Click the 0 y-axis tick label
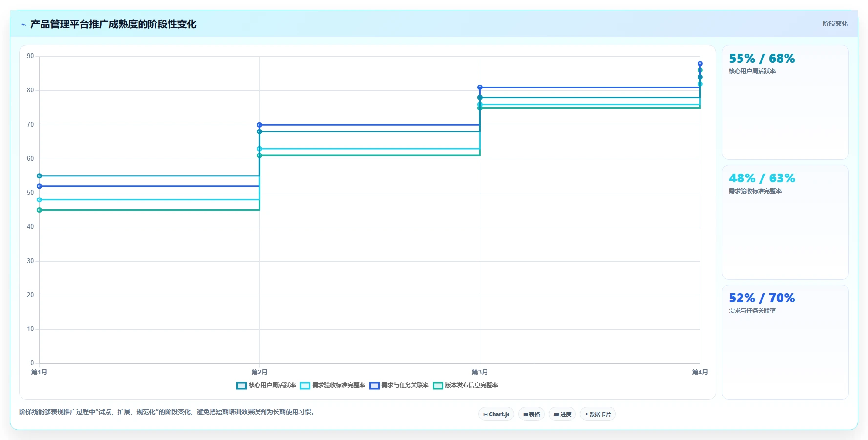868x440 pixels. pos(32,363)
